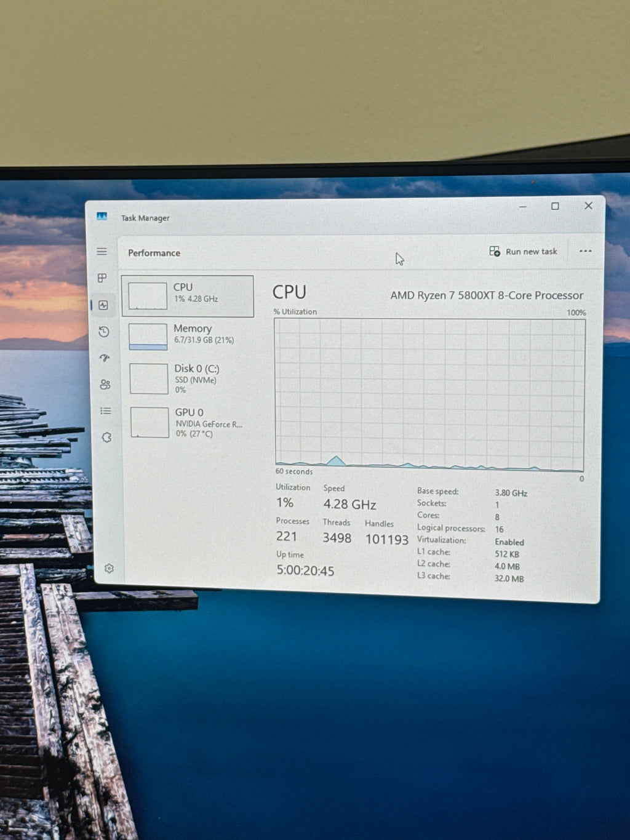Minimize the Task Manager window
This screenshot has height=840, width=630.
coord(522,207)
